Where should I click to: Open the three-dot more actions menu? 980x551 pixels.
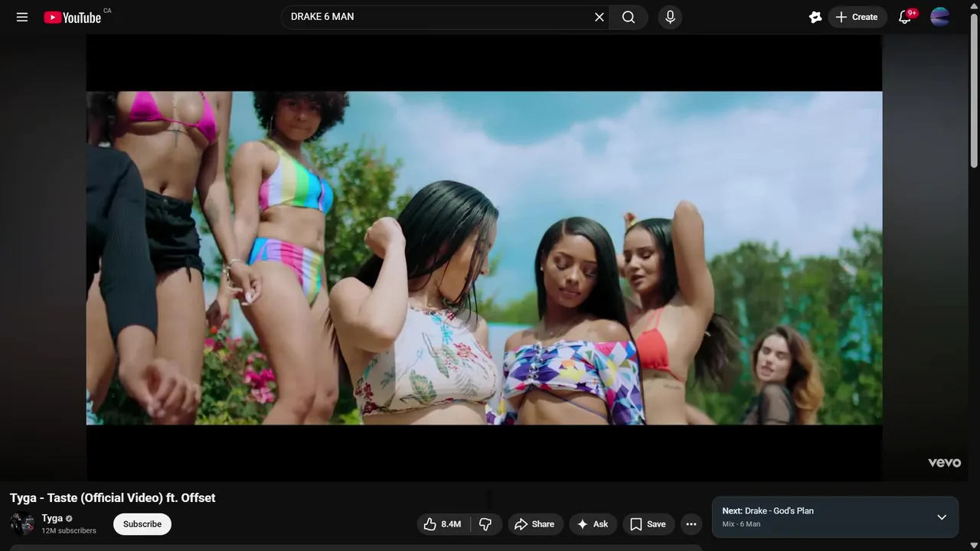click(x=691, y=524)
